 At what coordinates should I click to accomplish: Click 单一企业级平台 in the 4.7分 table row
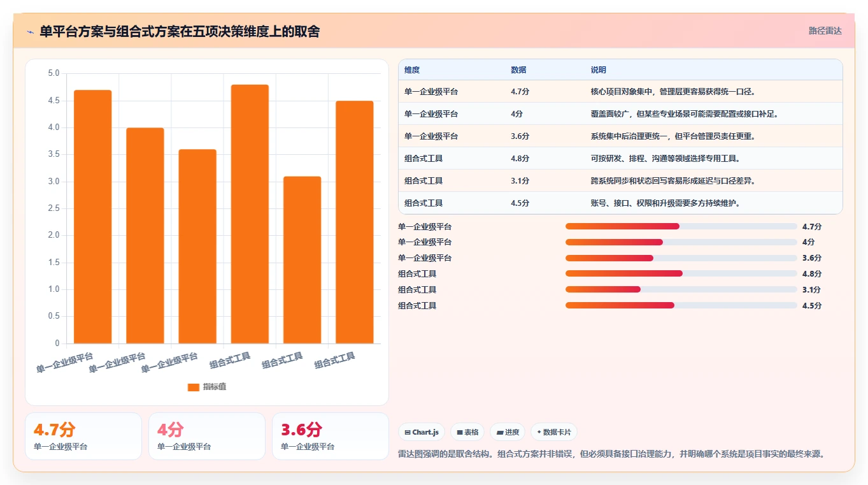tap(431, 92)
